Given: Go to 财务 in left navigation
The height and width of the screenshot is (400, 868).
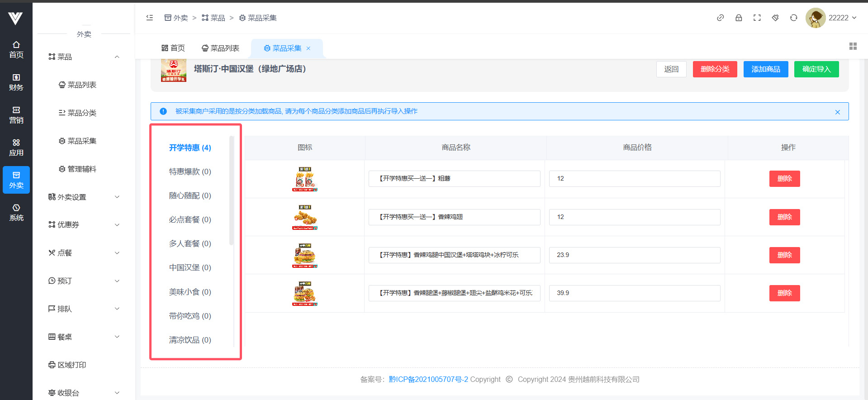Looking at the screenshot, I should click(x=16, y=82).
